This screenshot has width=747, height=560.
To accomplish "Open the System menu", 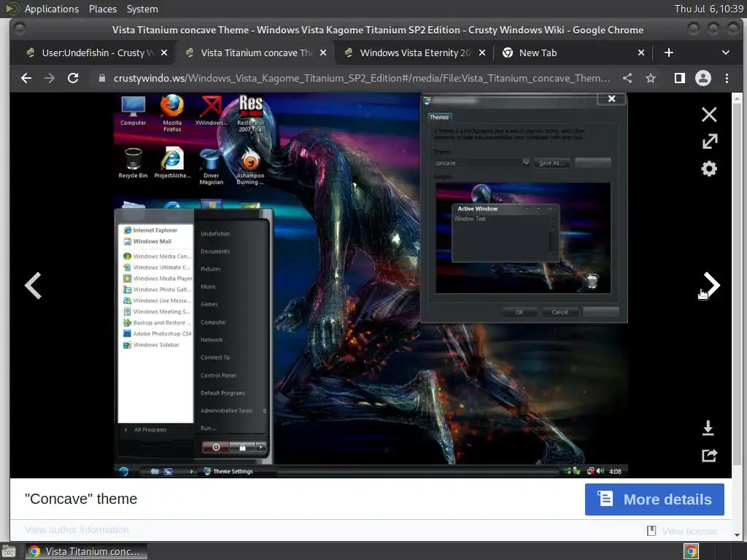I will 142,9.
